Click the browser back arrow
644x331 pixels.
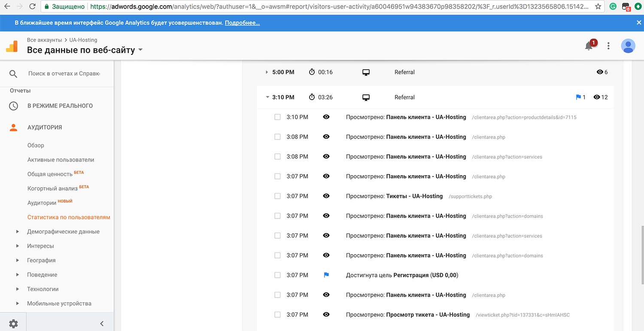click(7, 6)
